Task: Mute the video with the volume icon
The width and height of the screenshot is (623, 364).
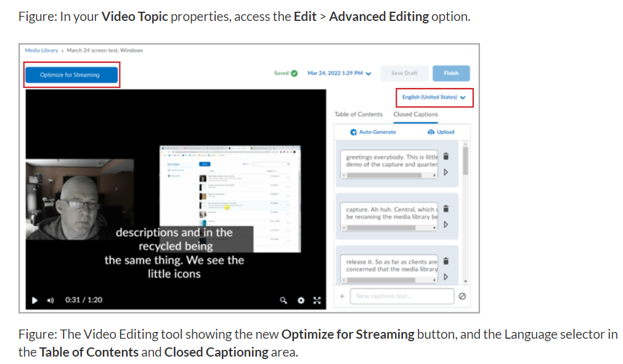Action: 50,300
